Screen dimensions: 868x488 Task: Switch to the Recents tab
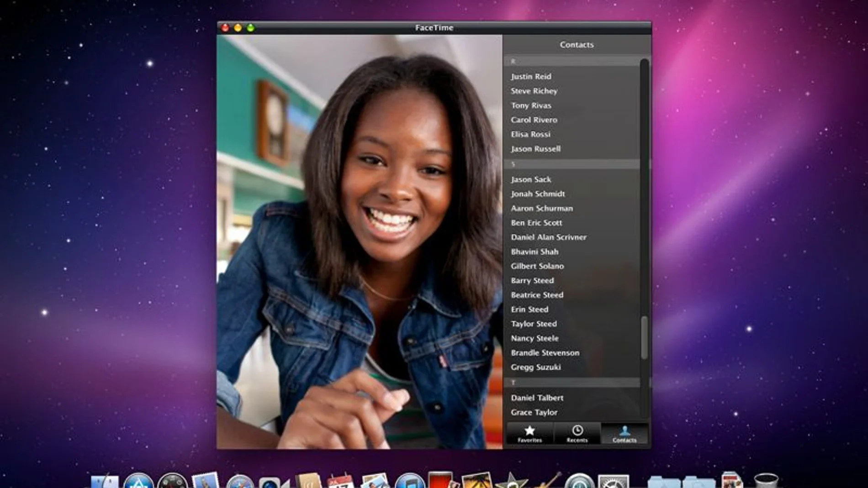pyautogui.click(x=577, y=433)
